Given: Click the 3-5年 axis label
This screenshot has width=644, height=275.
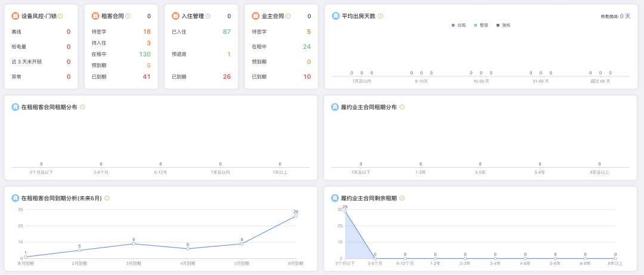Looking at the screenshot, I should coord(480,172).
